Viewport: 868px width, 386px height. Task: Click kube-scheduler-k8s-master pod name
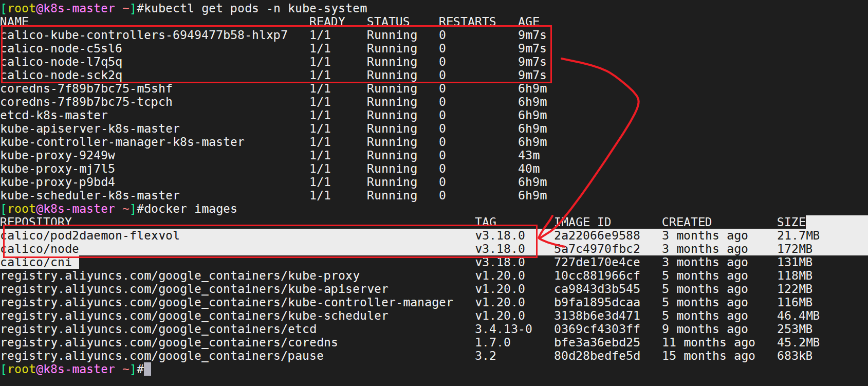click(90, 195)
